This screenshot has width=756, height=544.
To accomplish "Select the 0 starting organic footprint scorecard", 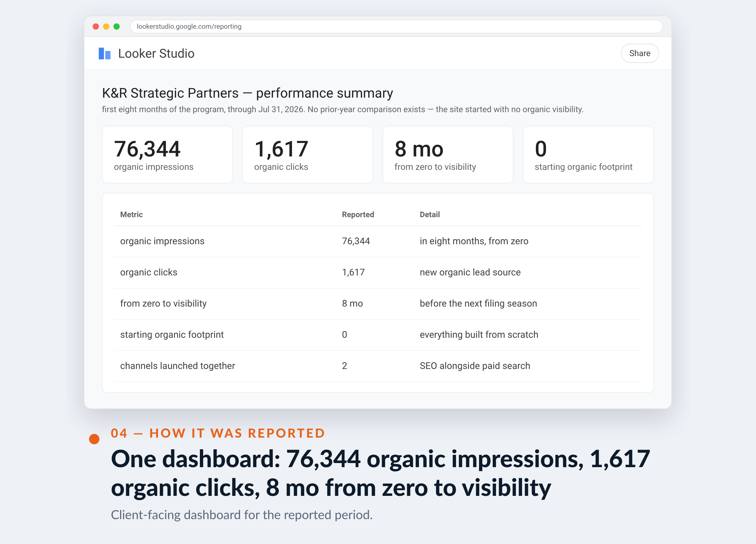I will 588,155.
